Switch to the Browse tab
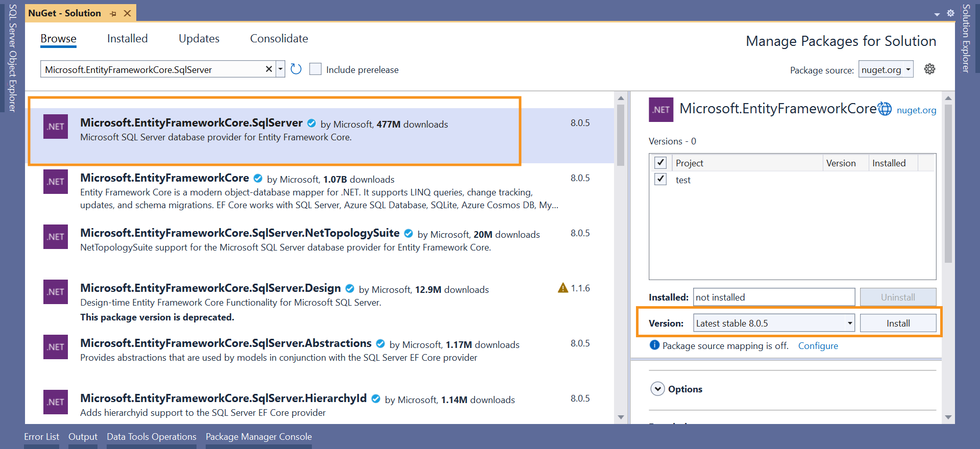The image size is (980, 449). point(58,39)
